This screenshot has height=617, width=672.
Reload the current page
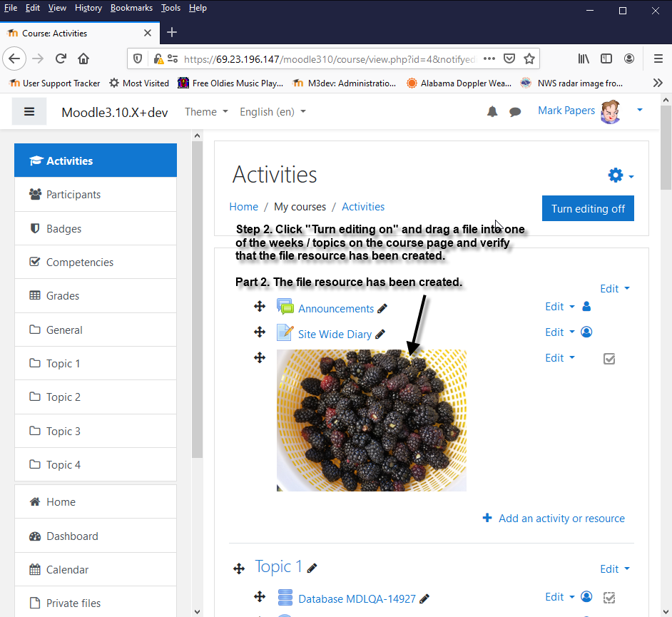(61, 58)
